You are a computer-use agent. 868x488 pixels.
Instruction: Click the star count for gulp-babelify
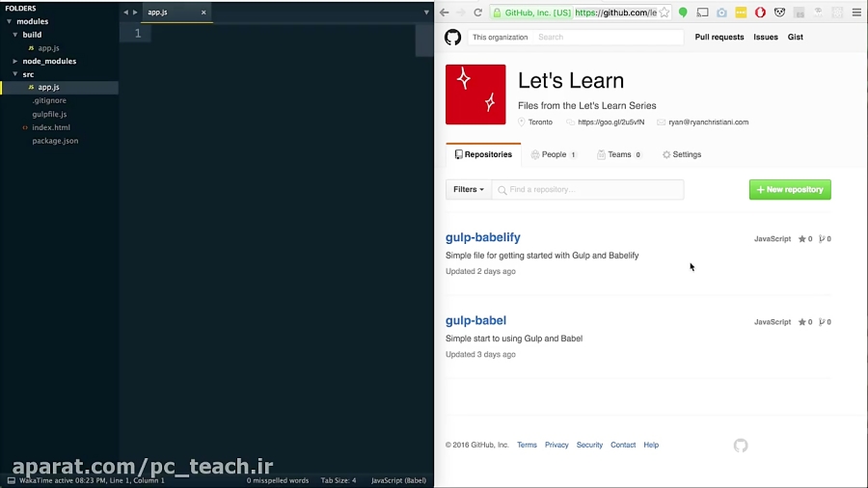pos(805,239)
